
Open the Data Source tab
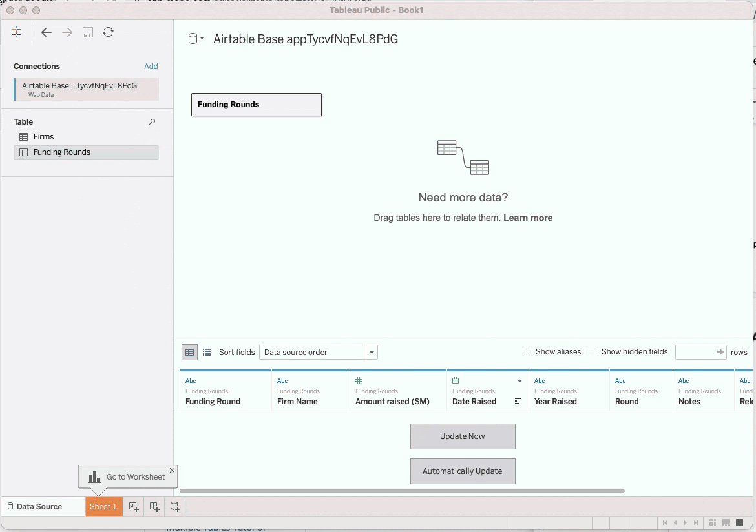click(35, 506)
